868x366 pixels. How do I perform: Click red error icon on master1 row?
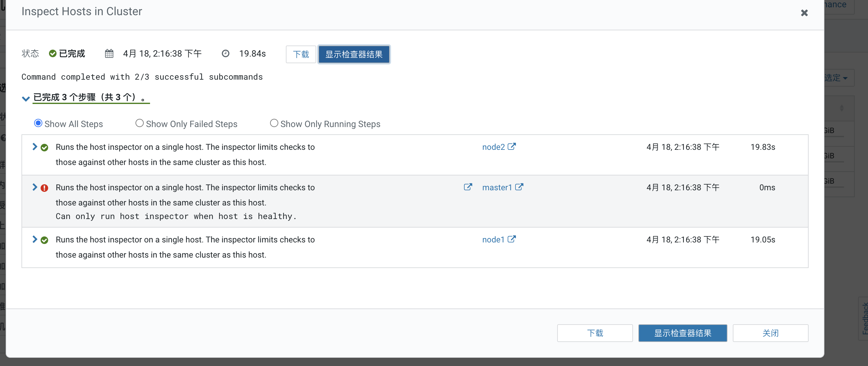coord(44,188)
